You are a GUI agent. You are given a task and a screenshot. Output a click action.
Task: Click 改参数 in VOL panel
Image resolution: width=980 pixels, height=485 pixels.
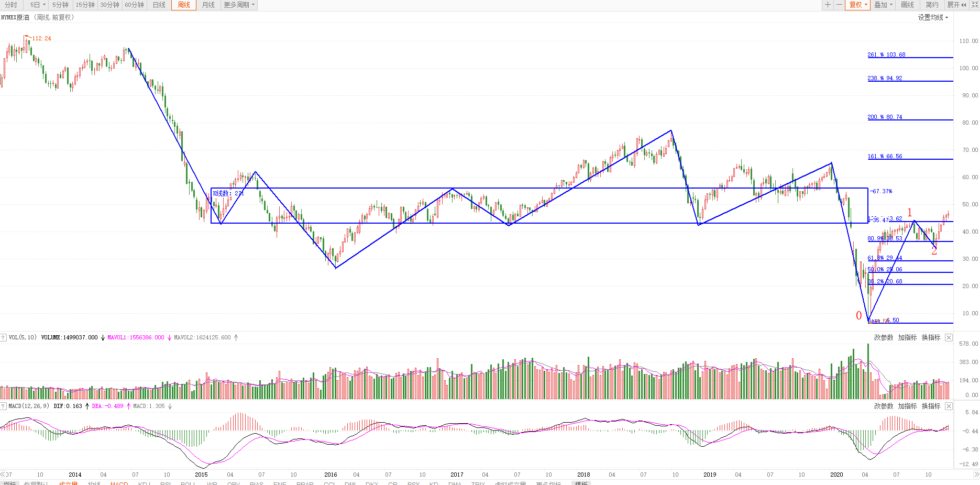pos(884,338)
